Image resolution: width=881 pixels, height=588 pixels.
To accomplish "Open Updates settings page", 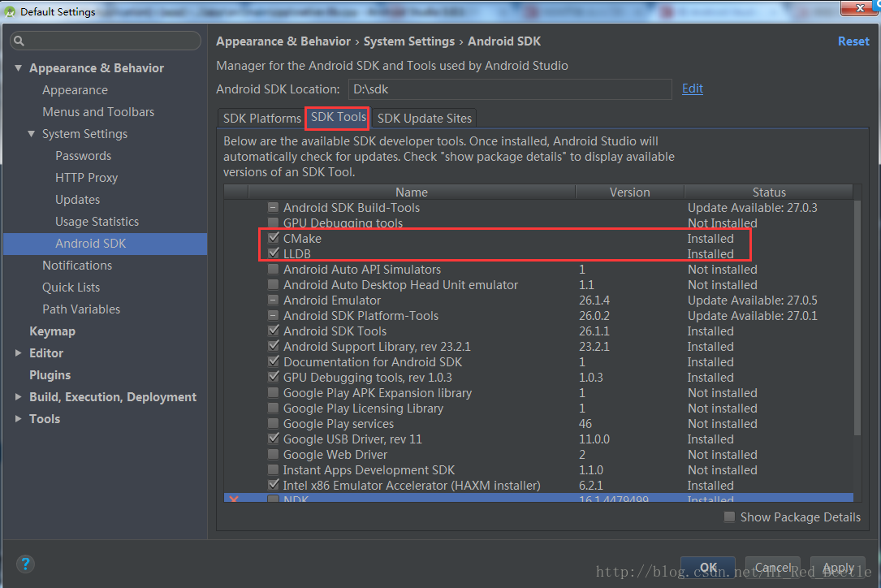I will pos(77,200).
